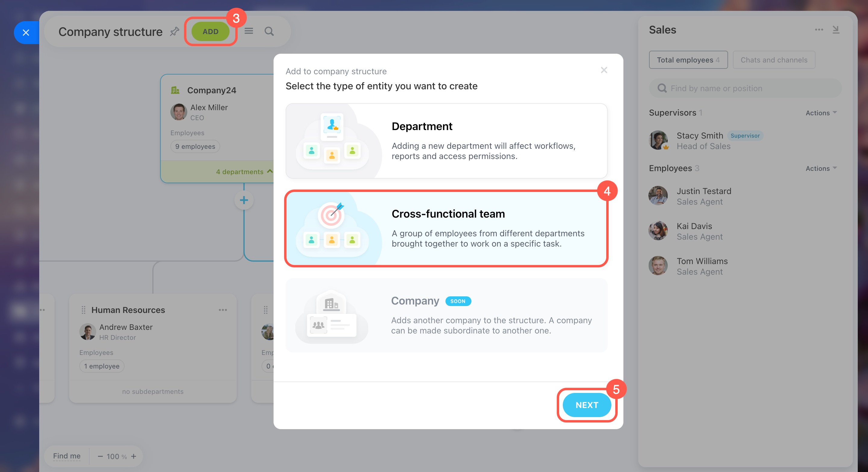Select the Department entity option
Screen dimensions: 868x472
(446, 141)
